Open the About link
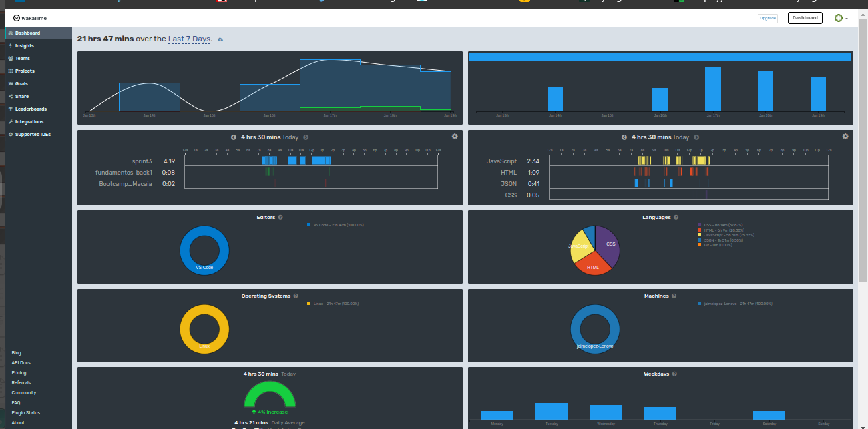 (18, 422)
